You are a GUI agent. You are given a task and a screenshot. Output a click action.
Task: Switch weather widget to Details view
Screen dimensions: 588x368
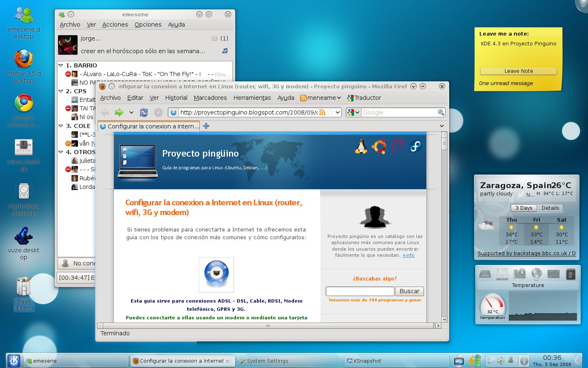point(550,208)
